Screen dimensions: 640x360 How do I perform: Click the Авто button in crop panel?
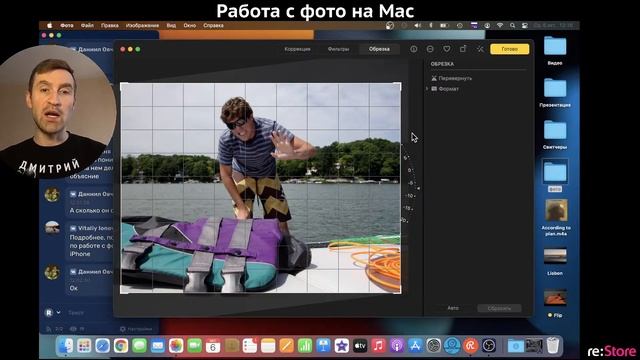pyautogui.click(x=453, y=308)
